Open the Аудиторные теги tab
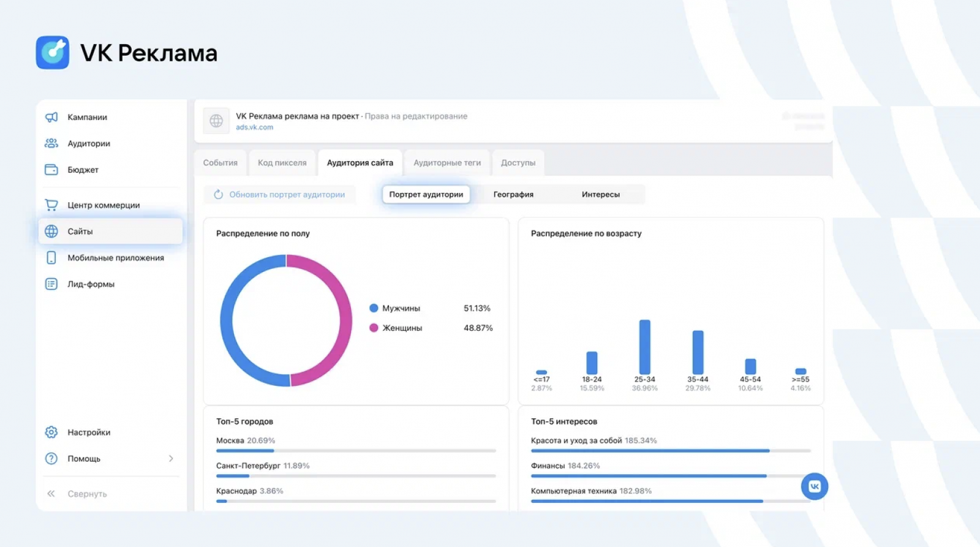Screen dimensions: 980x547 (447, 163)
